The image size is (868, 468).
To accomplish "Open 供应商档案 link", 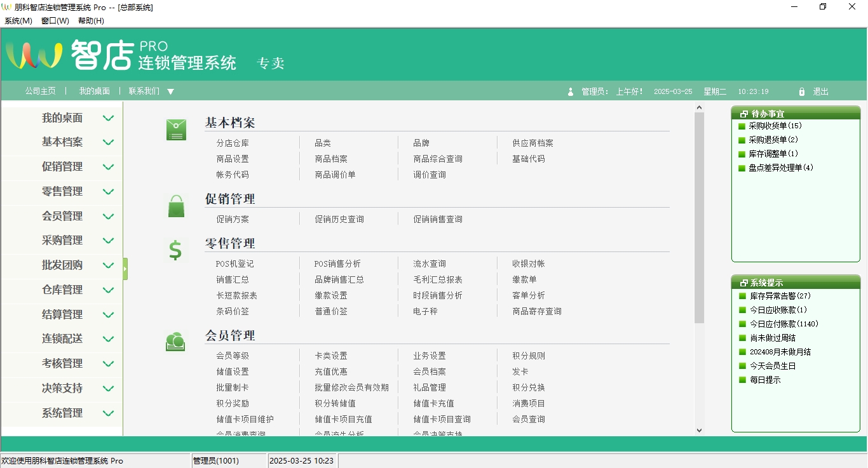I will point(532,143).
